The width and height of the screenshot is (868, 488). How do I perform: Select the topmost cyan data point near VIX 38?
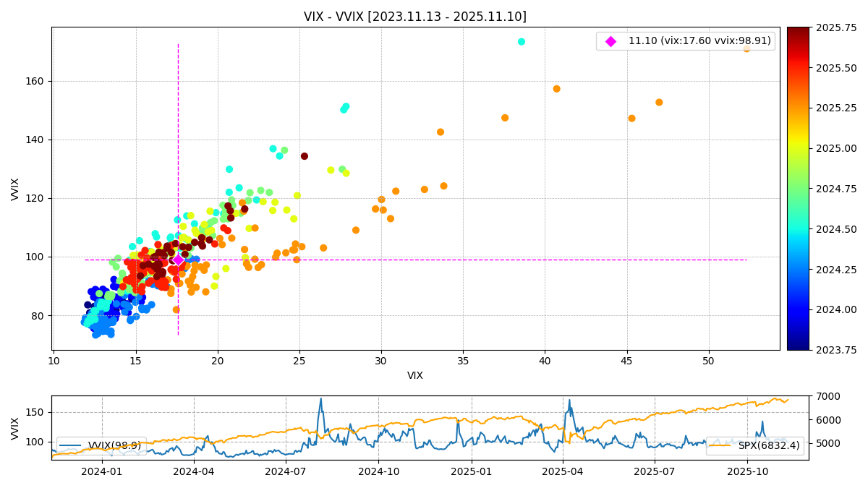[522, 42]
